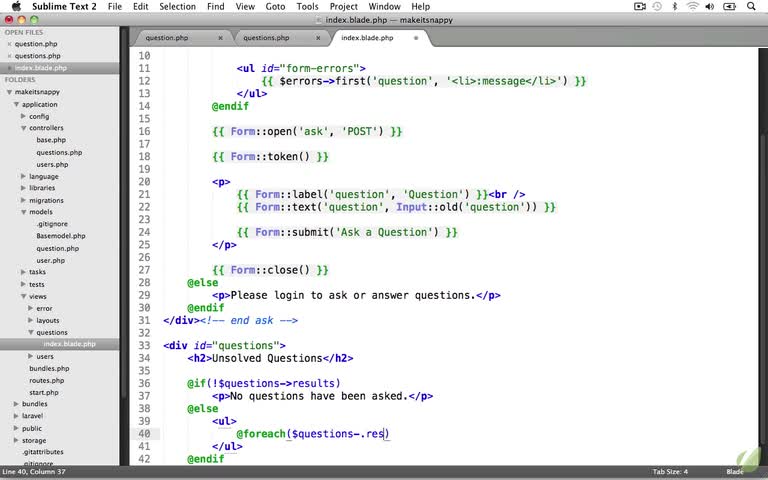Expand the storage folder
This screenshot has width=768, height=480.
[x=16, y=440]
